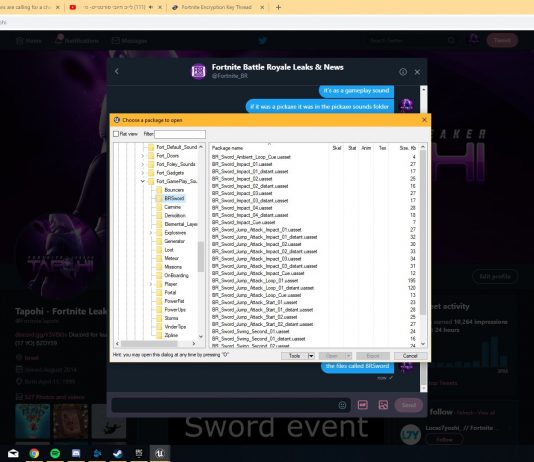
Task: Open Messages in the Twitter navigation
Action: coord(130,41)
